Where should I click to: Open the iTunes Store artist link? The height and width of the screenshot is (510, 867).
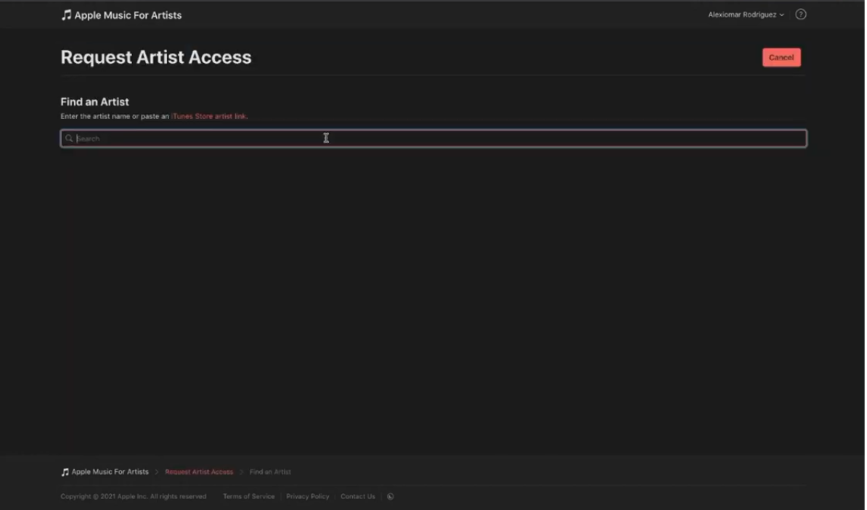pyautogui.click(x=209, y=116)
